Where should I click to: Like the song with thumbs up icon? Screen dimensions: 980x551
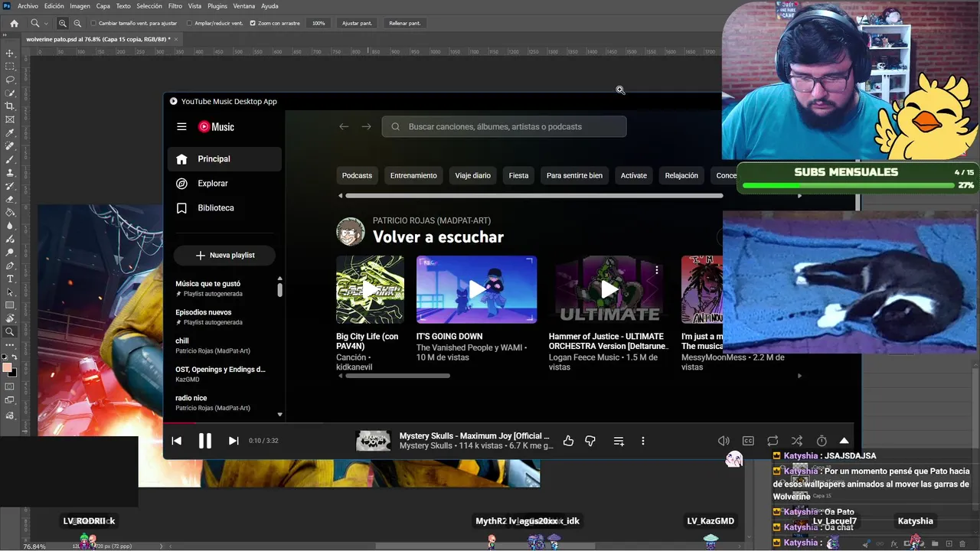click(568, 441)
